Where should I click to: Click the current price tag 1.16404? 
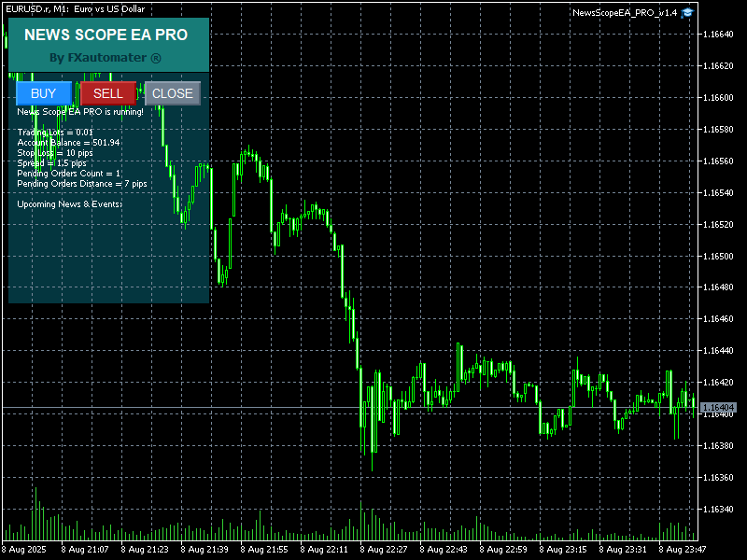tap(718, 408)
